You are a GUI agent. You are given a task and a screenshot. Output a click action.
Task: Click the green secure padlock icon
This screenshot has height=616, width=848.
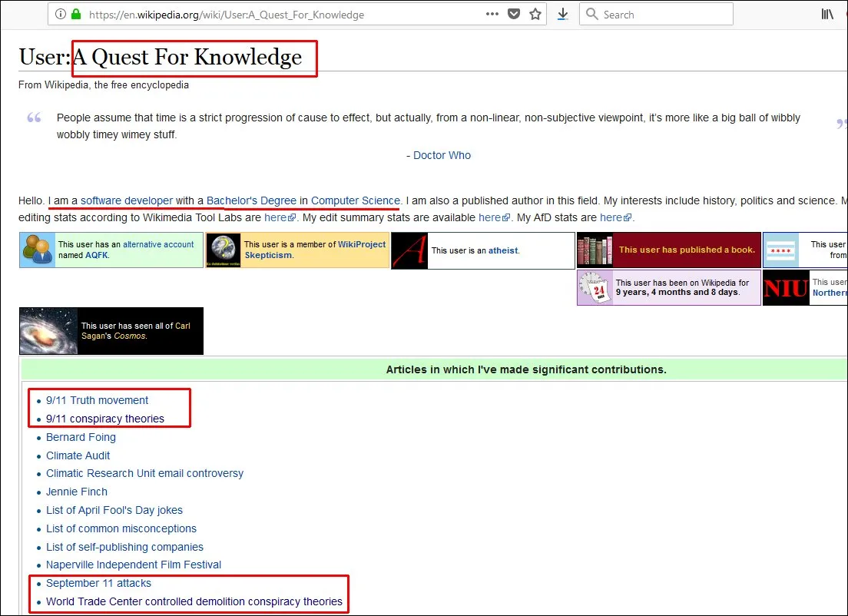pyautogui.click(x=76, y=14)
